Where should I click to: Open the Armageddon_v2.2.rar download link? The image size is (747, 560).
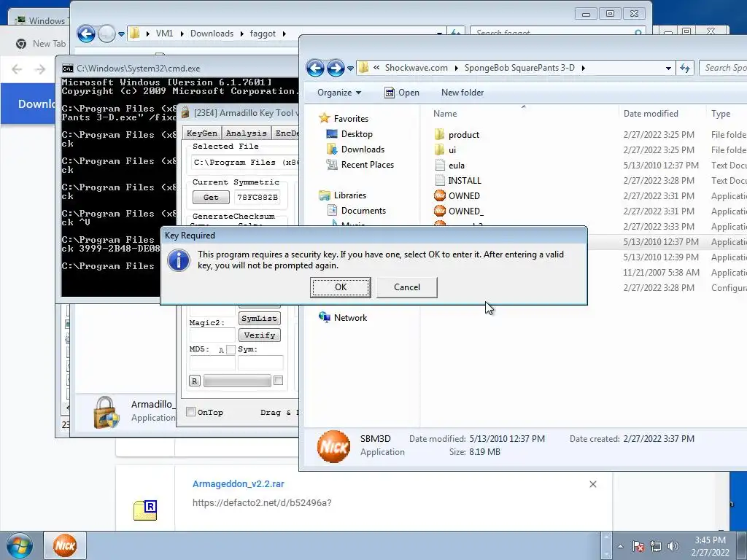tap(239, 484)
